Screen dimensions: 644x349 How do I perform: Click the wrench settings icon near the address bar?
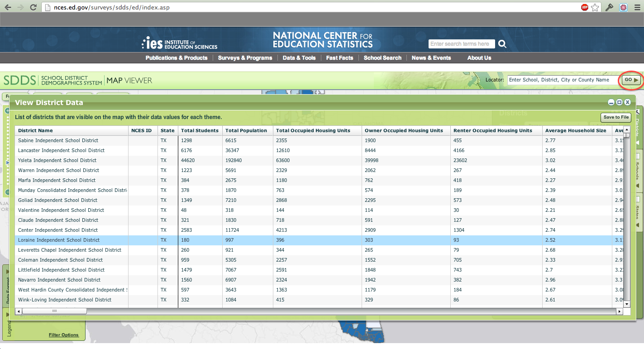[x=609, y=7]
